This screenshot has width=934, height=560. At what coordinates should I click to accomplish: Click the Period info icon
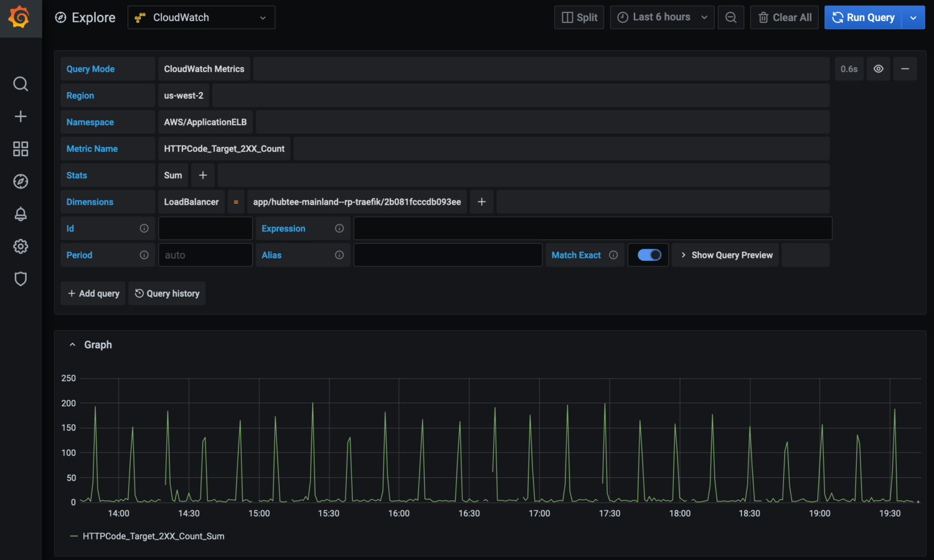coord(144,255)
